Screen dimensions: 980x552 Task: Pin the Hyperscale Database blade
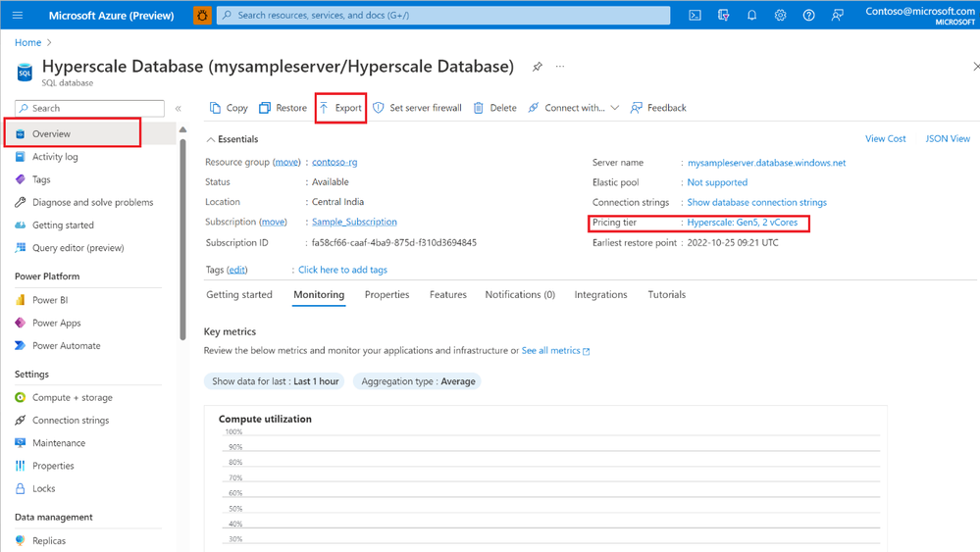[x=537, y=67]
